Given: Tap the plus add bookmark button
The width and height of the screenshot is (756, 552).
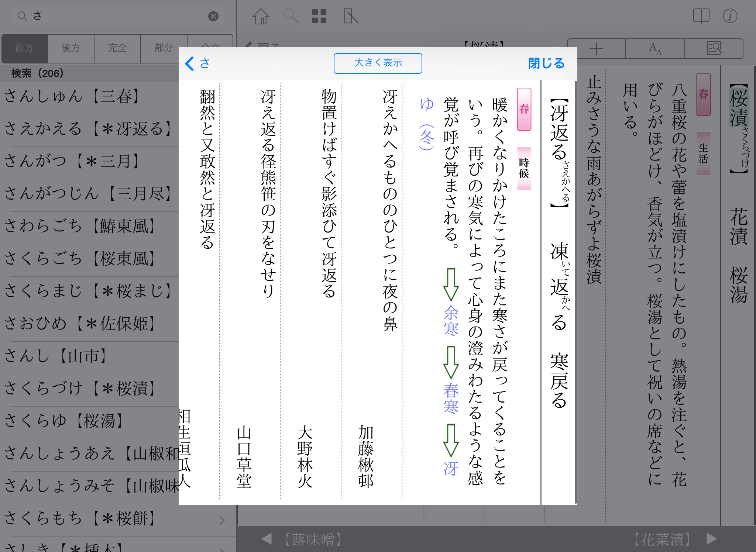Looking at the screenshot, I should 596,48.
